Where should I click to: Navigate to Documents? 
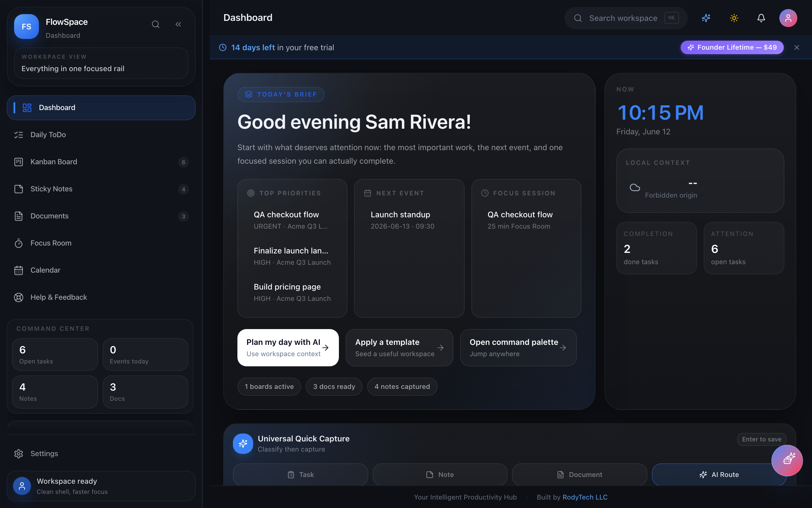coord(101,216)
